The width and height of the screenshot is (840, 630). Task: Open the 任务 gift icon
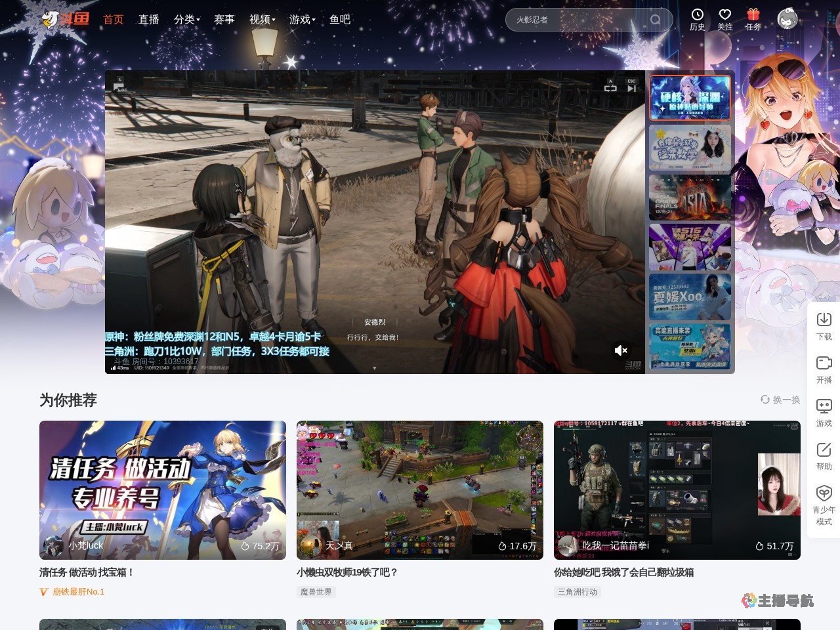coord(753,15)
